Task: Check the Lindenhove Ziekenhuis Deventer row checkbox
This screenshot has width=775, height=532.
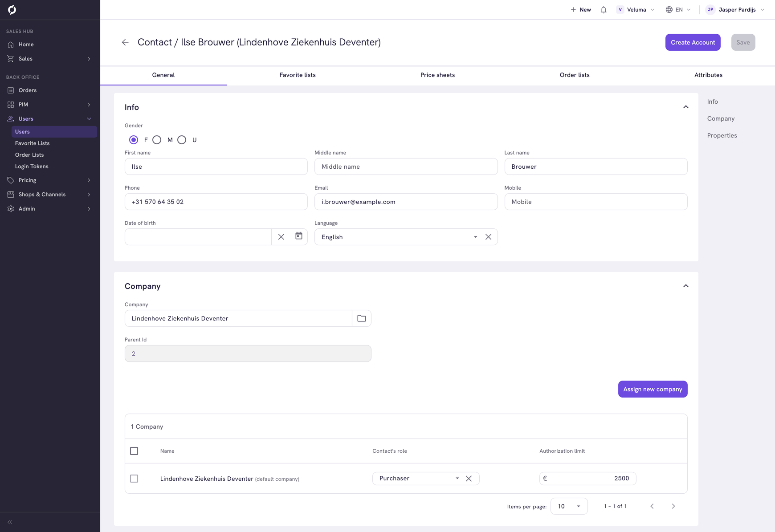Action: pyautogui.click(x=134, y=479)
